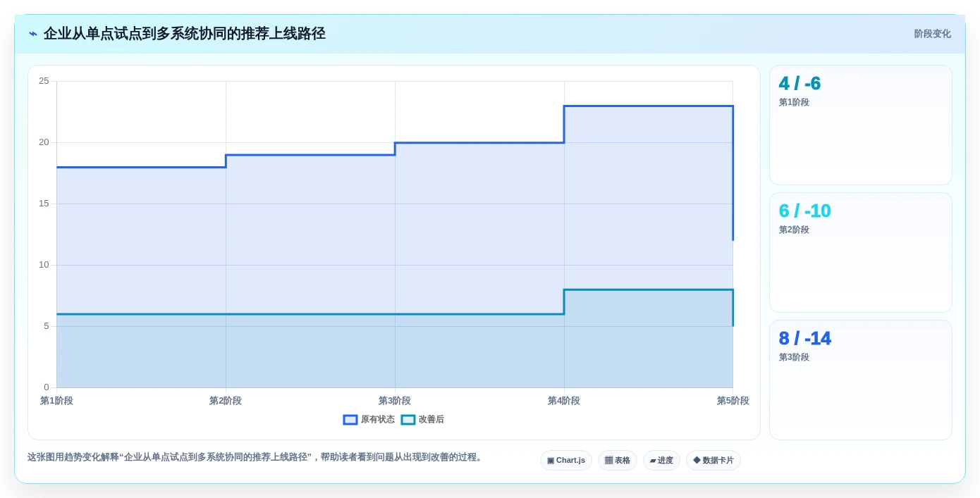980x498 pixels.
Task: Click the 第3阶段 caption in the third card
Action: pyautogui.click(x=794, y=357)
